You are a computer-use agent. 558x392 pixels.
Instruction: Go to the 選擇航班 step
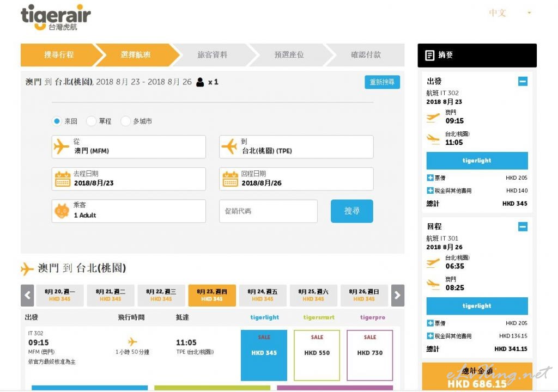click(x=136, y=55)
